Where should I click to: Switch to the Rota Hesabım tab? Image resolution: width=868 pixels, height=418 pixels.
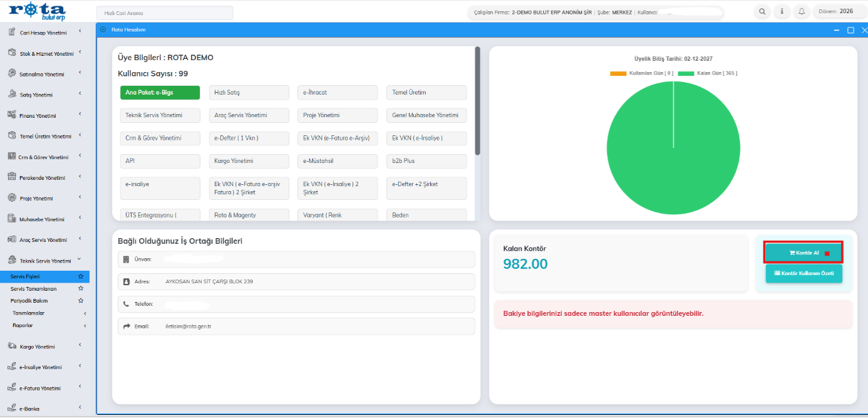click(128, 29)
